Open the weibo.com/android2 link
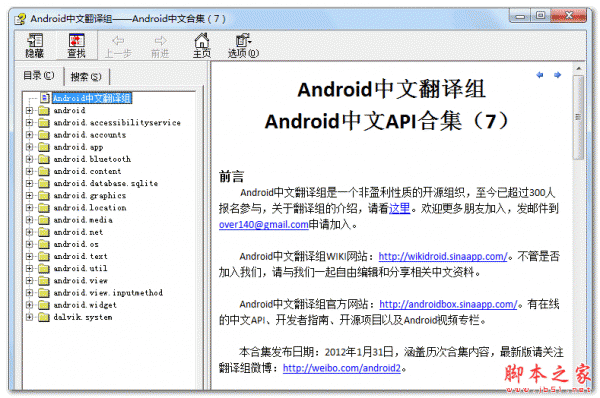 [342, 368]
